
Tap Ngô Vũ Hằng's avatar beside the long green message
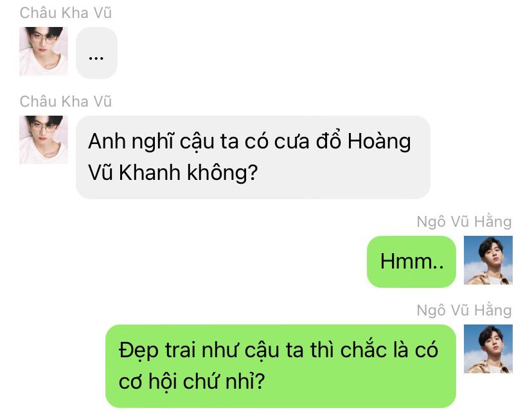tap(488, 349)
